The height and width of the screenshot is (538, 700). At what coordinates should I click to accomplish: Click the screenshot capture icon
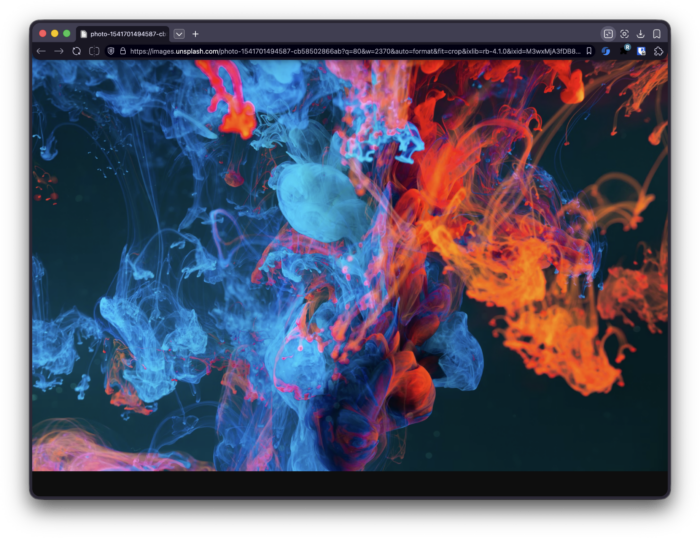click(624, 34)
